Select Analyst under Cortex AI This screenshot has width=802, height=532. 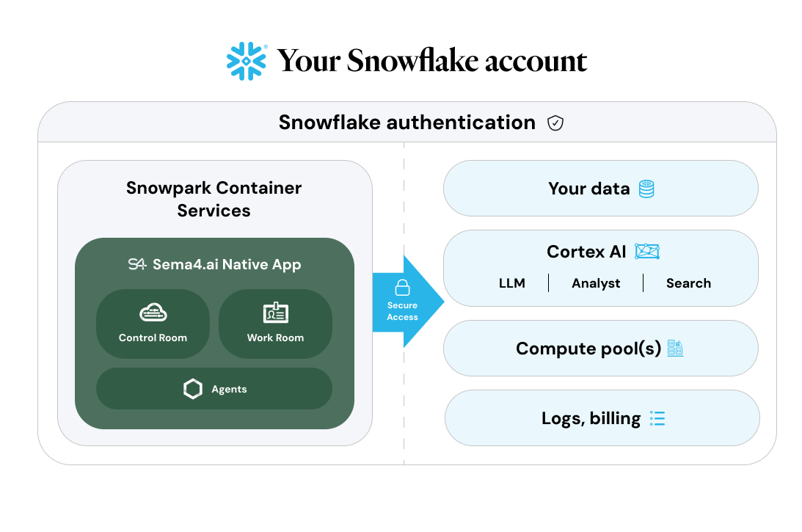coord(596,283)
